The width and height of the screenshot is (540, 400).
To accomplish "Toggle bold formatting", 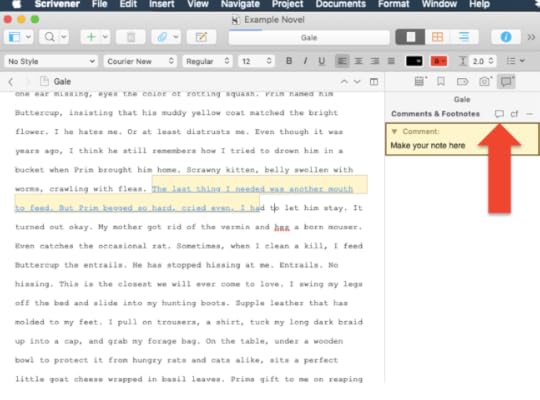I will pos(289,61).
